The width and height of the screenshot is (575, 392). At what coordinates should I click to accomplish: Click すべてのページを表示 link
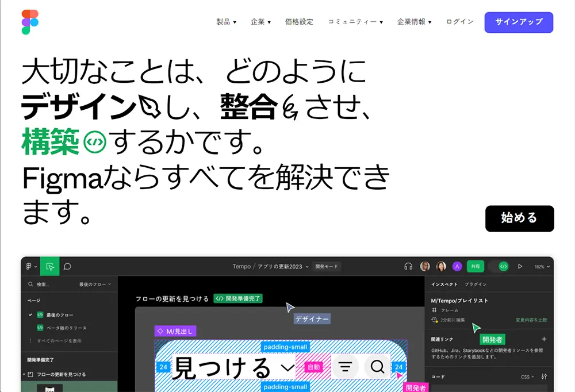click(59, 341)
